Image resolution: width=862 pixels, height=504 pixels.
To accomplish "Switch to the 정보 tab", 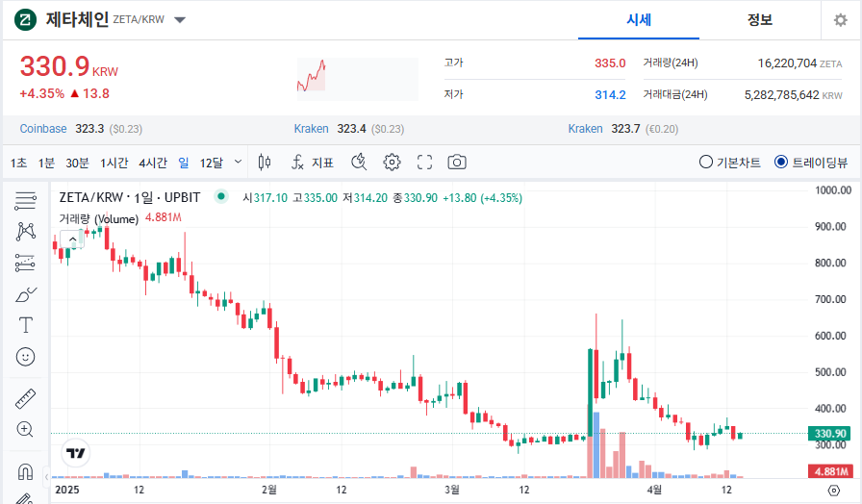I will pyautogui.click(x=760, y=20).
